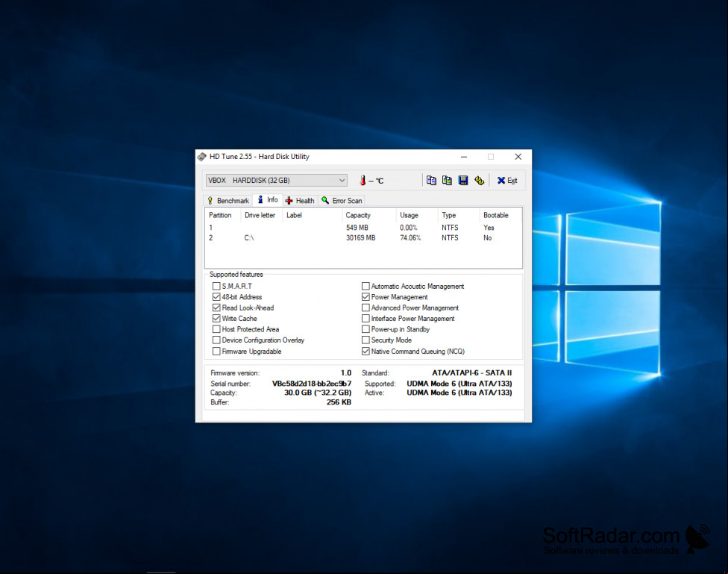Viewport: 728px width, 574px height.
Task: Click the save screenshot floppy icon
Action: pyautogui.click(x=463, y=181)
